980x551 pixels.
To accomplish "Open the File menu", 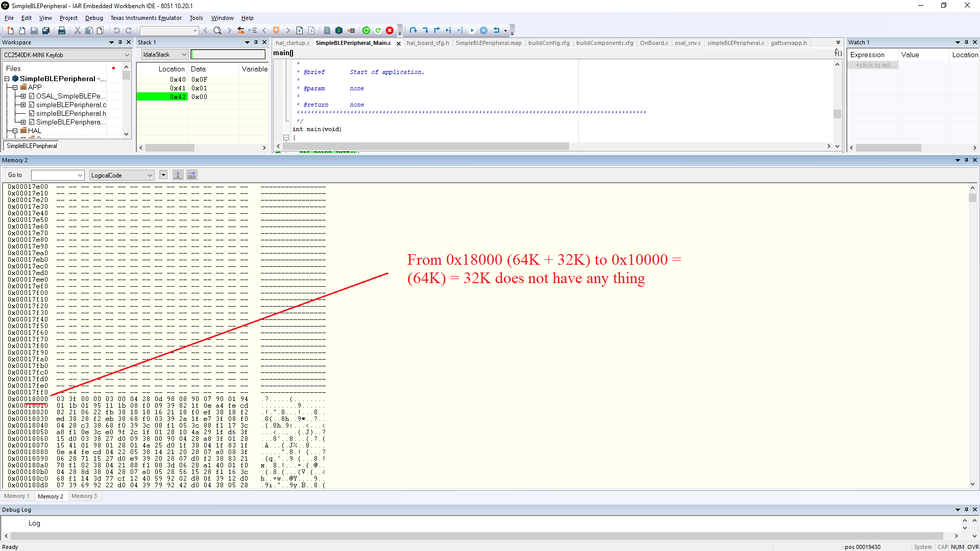I will (x=9, y=18).
